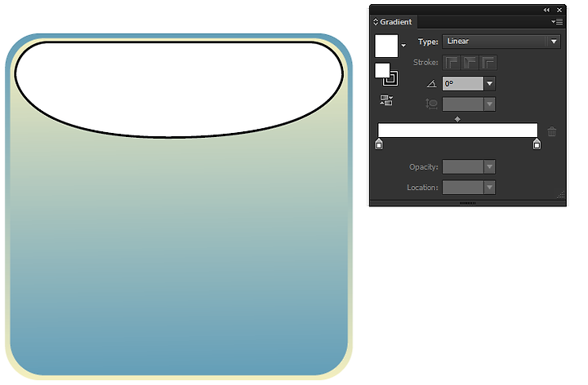Select the white ellipse highlight shape
Image resolution: width=588 pixels, height=385 pixels.
tap(179, 89)
